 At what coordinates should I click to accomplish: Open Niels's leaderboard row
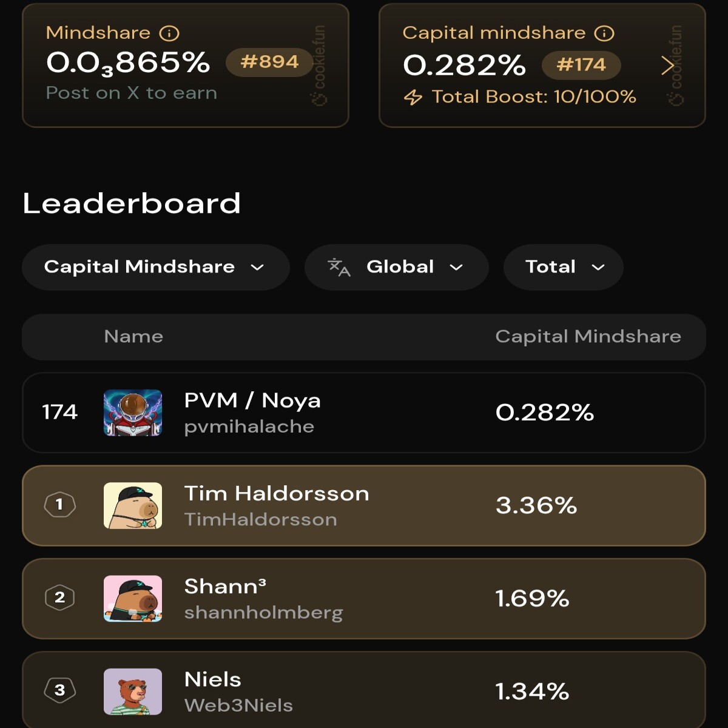tap(364, 690)
